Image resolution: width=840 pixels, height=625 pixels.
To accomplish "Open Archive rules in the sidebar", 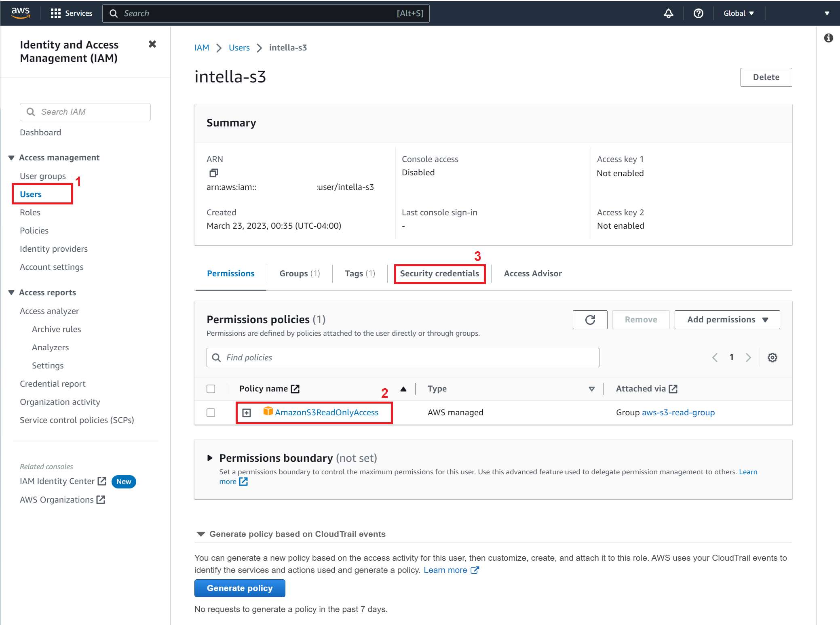I will click(x=57, y=329).
